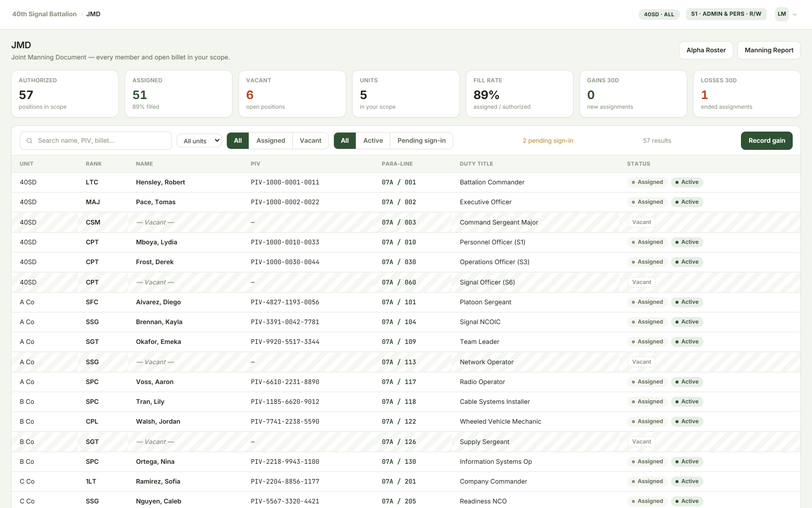Click the 2 pending sign-in link
This screenshot has width=812, height=508.
coord(548,141)
